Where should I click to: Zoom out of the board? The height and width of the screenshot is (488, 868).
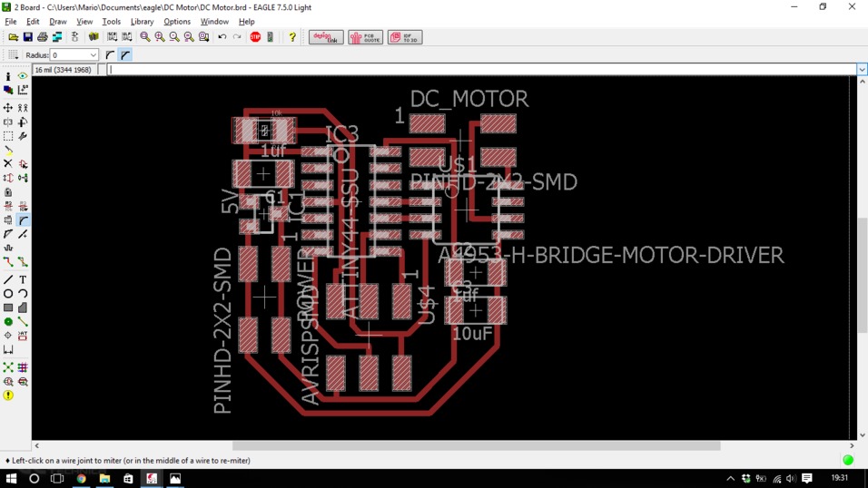pyautogui.click(x=174, y=37)
